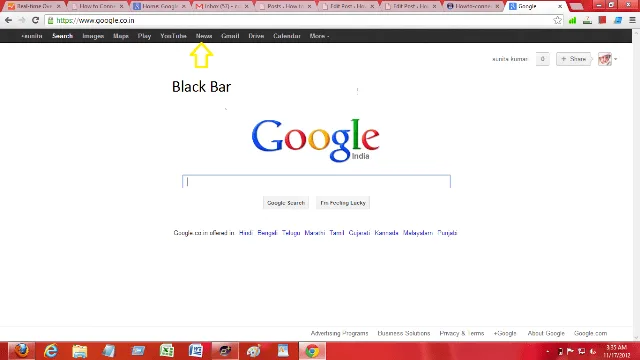Image resolution: width=640 pixels, height=360 pixels.
Task: Click the browser forward arrow
Action: pyautogui.click(x=22, y=20)
